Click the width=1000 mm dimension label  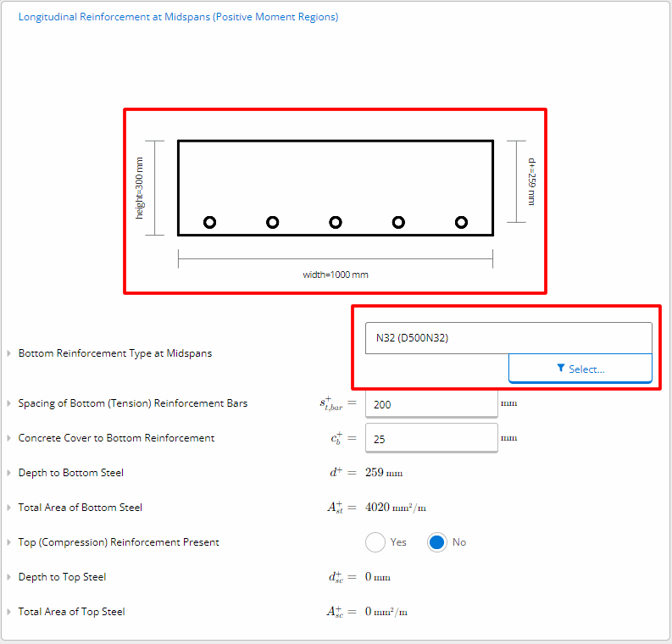point(336,275)
